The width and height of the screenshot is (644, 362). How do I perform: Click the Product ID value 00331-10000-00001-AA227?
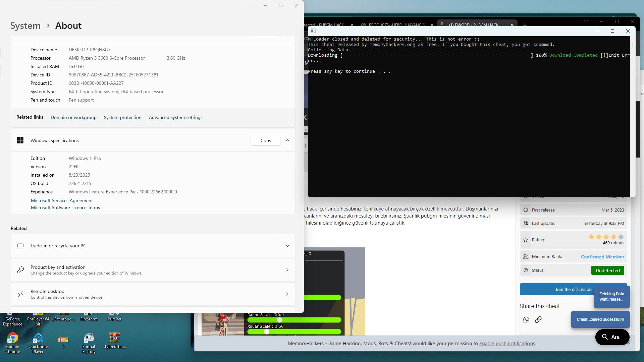[96, 83]
